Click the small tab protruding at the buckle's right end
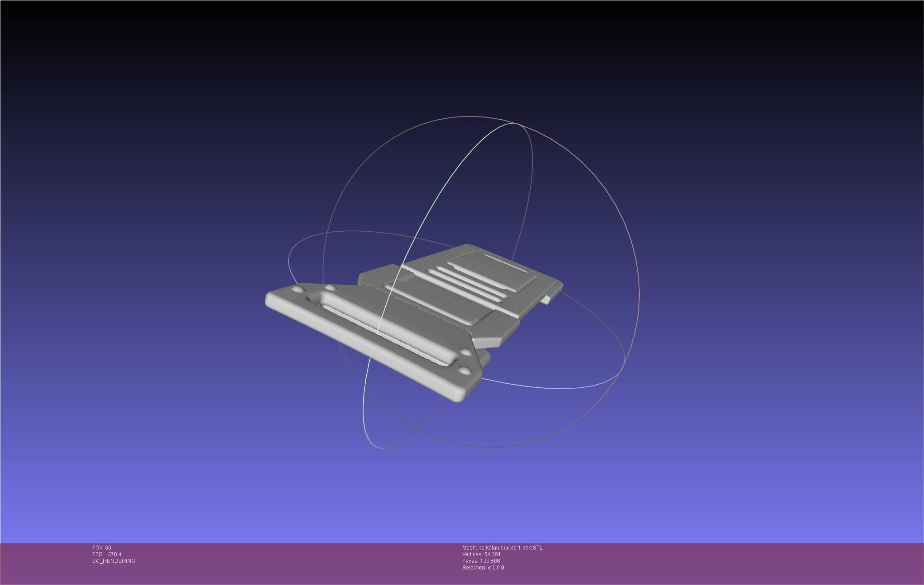The image size is (924, 585). [546, 300]
